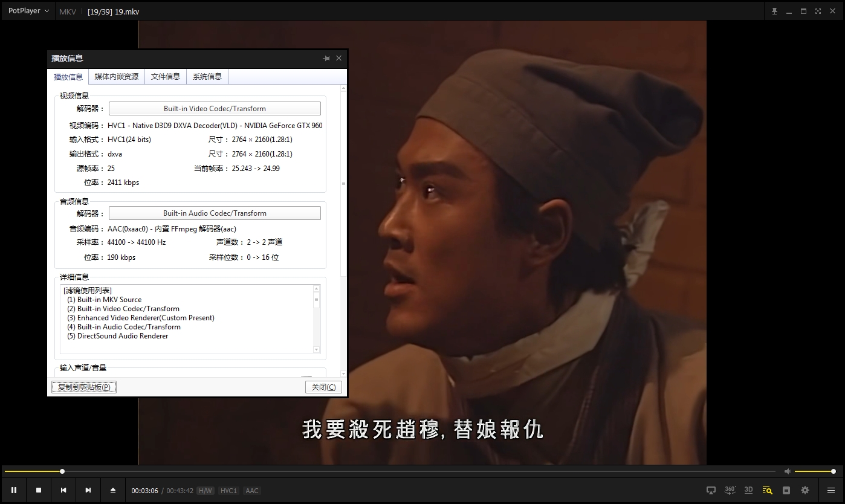845x504 pixels.
Task: Jump to the previous file in playlist
Action: (x=63, y=490)
